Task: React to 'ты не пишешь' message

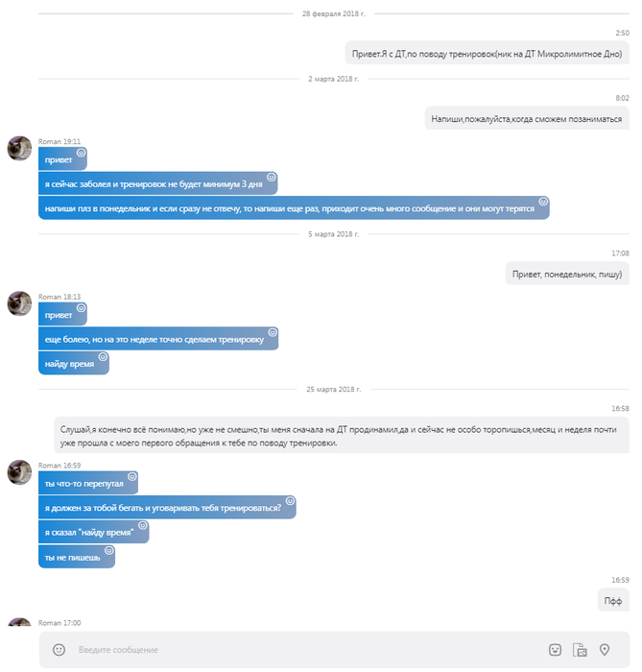Action: 109,551
